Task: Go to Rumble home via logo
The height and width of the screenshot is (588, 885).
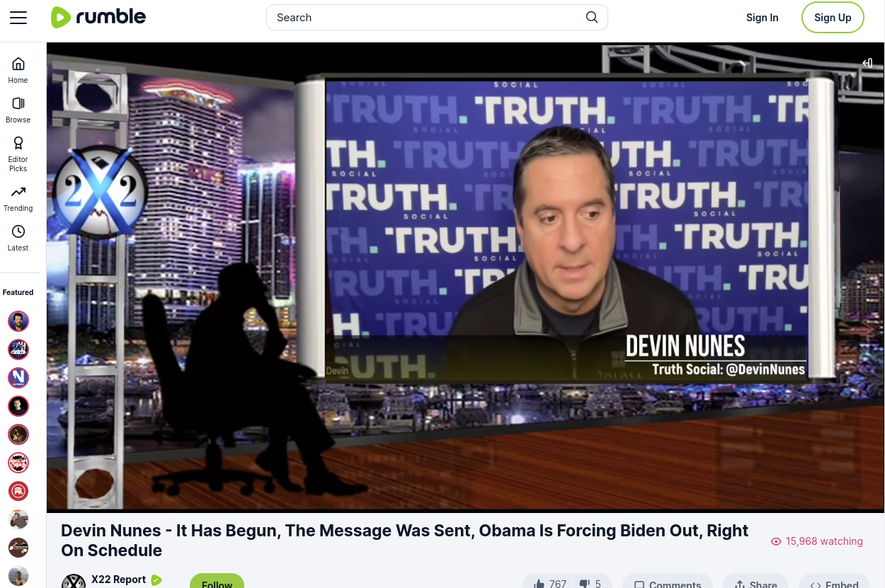Action: (98, 17)
